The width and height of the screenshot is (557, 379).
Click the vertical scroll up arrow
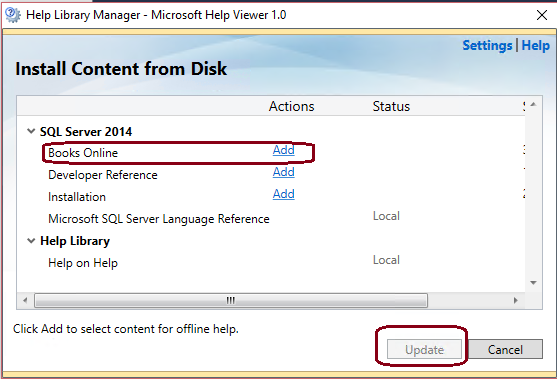tap(533, 104)
